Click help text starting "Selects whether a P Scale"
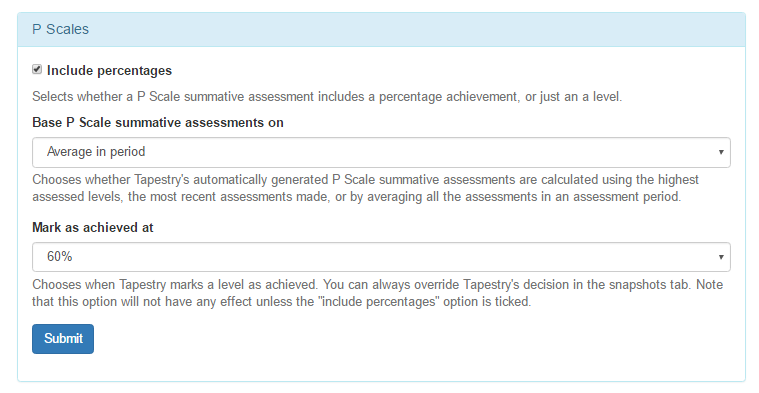Viewport: 759px width, 393px height. (327, 97)
